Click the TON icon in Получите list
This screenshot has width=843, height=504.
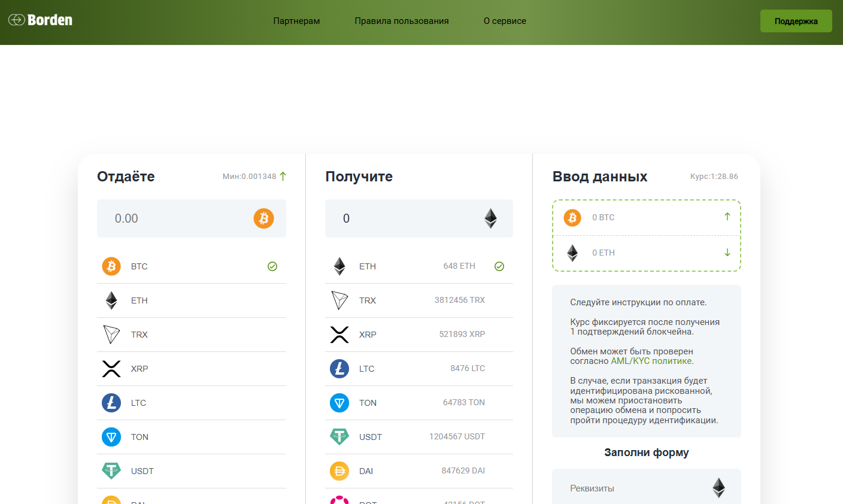[x=339, y=403]
